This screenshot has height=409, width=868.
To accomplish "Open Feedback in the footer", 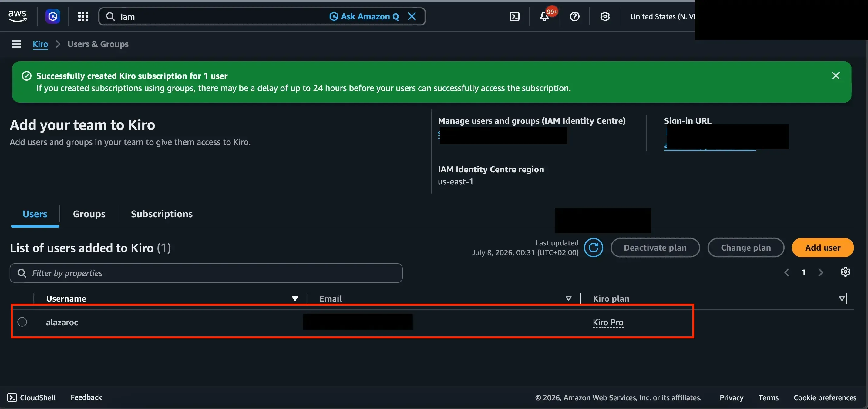I will pyautogui.click(x=86, y=397).
